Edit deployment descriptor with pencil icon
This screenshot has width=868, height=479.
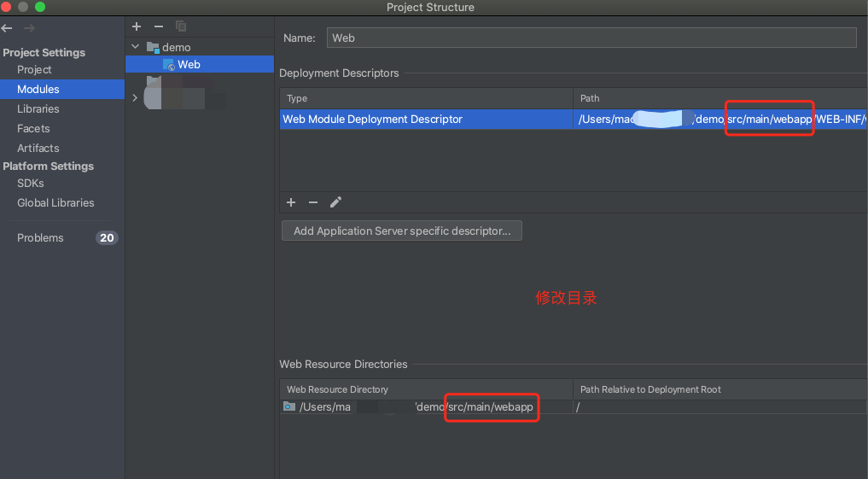[x=335, y=202]
